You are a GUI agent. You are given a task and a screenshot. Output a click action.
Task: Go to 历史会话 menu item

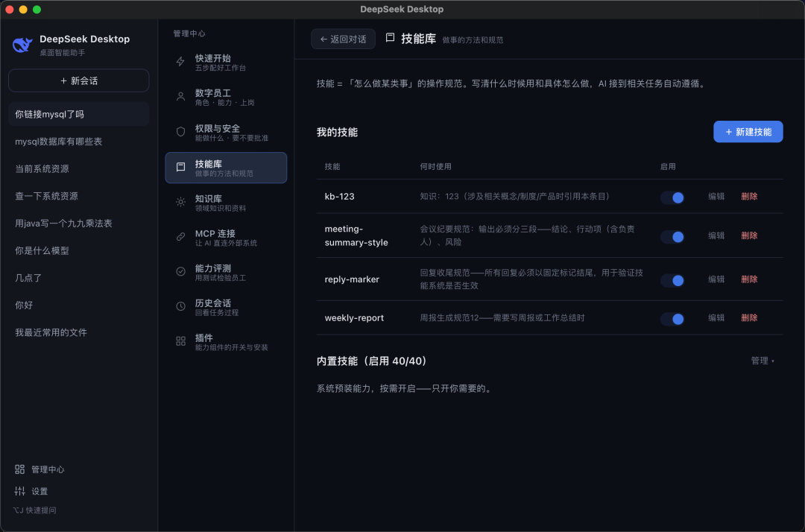pos(226,307)
